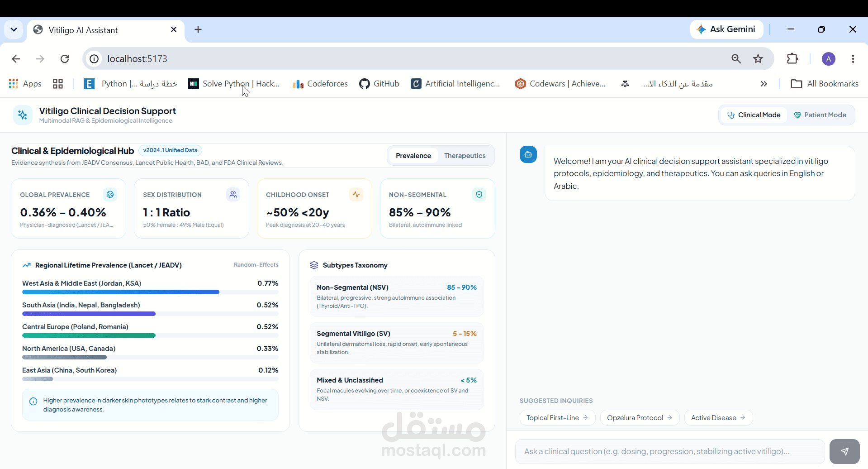Click the Active Disease suggestion
Viewport: 868px width, 469px height.
(x=718, y=418)
